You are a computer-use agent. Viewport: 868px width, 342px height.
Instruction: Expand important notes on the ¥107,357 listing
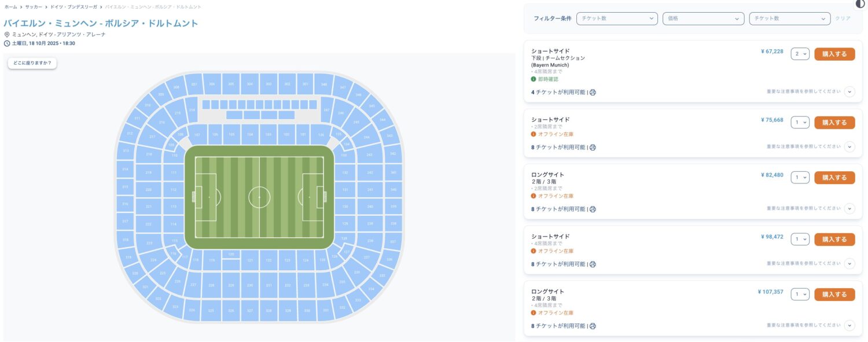tap(849, 325)
